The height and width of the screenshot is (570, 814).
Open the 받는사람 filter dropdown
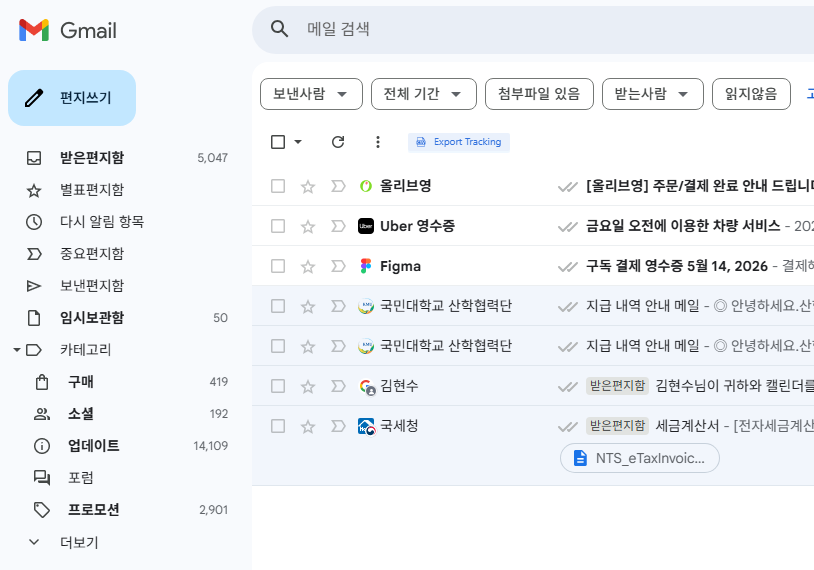click(x=653, y=94)
